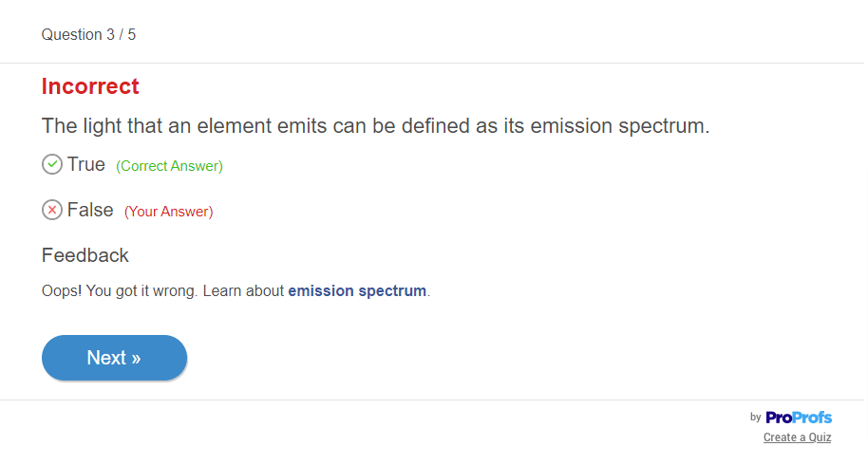Click the Question 3 / 5 counter
This screenshot has height=465, width=868.
click(88, 35)
